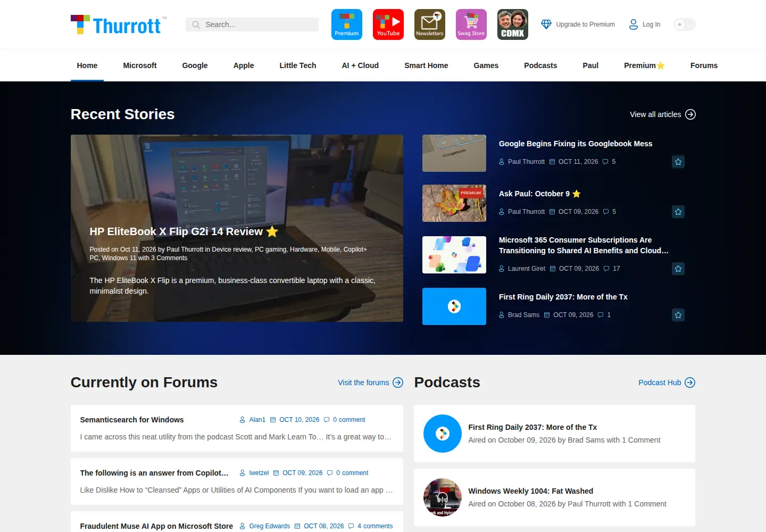Click the user icon next to Log In
The width and height of the screenshot is (766, 532).
tap(634, 24)
